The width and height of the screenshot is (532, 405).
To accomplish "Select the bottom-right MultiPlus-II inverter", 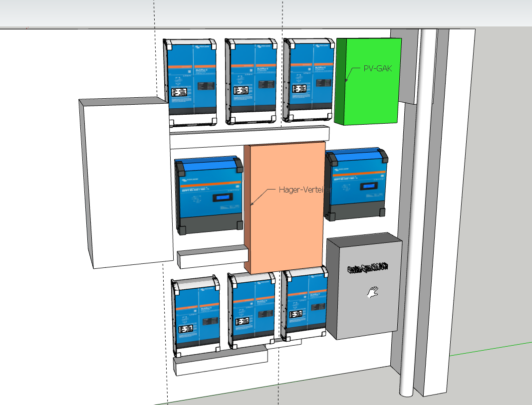I will pos(304,303).
